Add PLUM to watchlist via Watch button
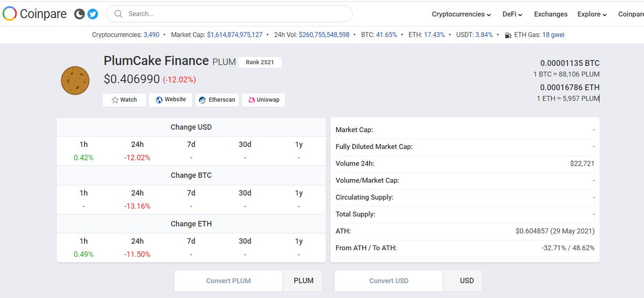The width and height of the screenshot is (644, 298). point(124,100)
